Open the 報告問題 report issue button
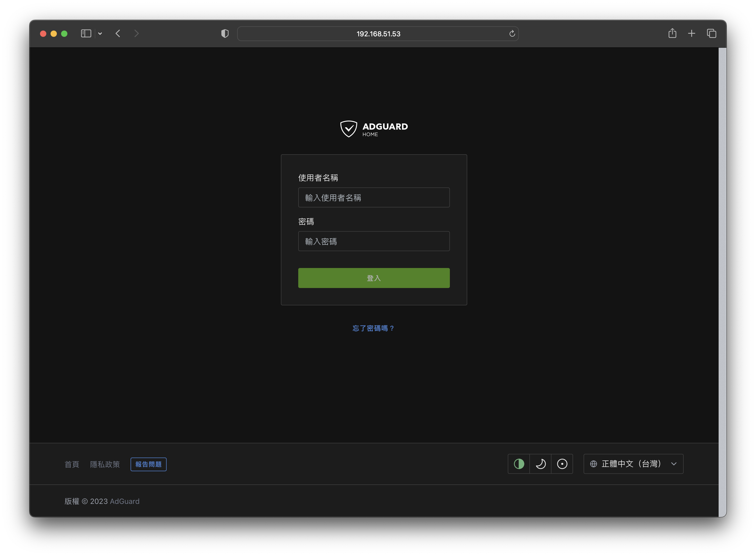The height and width of the screenshot is (556, 756). point(148,464)
